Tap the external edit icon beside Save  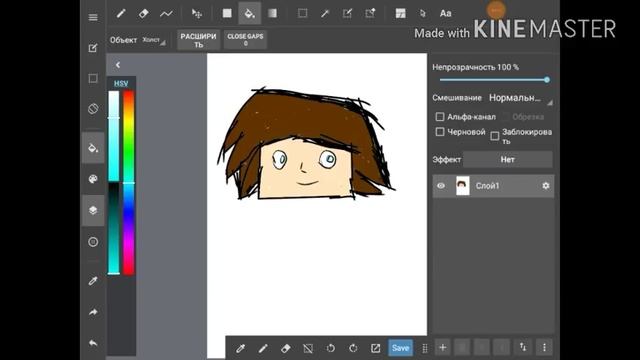[376, 348]
